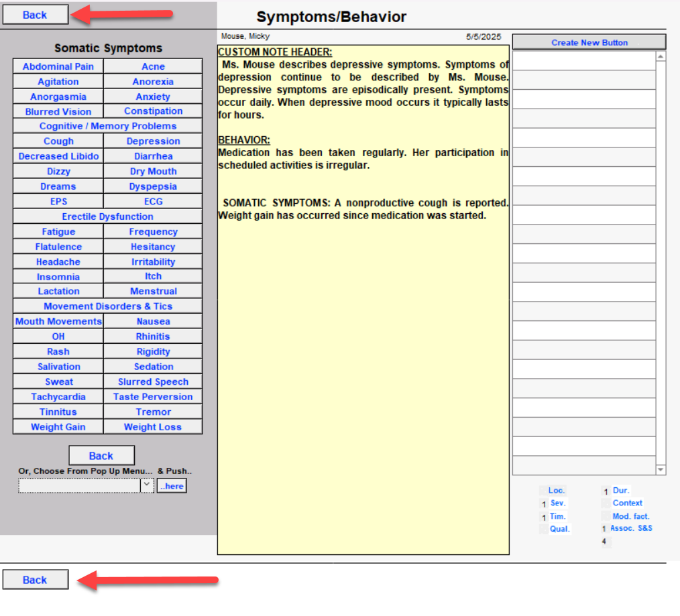Click the Taste Perversion symptom
The height and width of the screenshot is (616, 680).
153,397
